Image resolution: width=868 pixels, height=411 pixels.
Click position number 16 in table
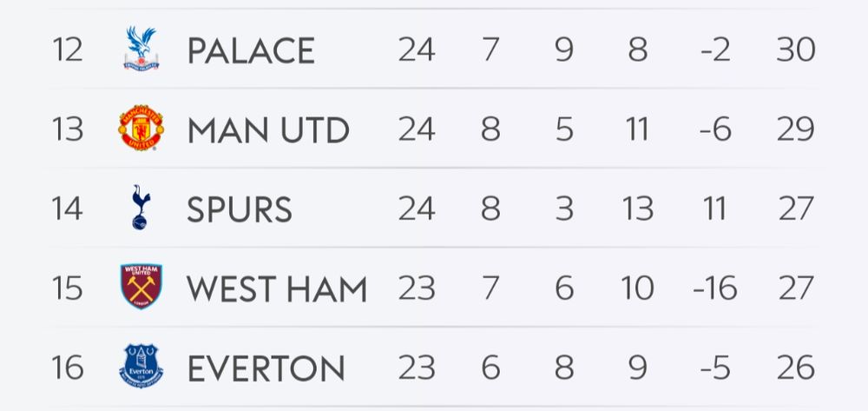tap(67, 368)
